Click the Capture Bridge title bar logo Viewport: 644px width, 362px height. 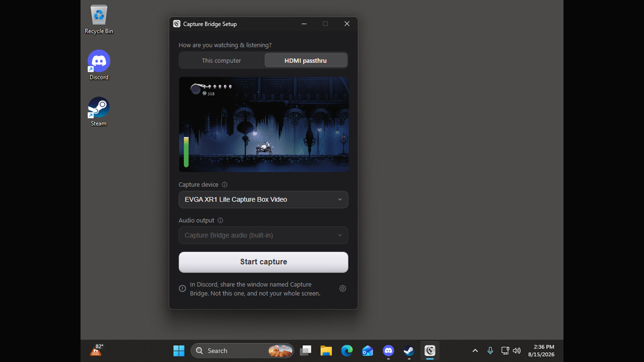click(177, 24)
